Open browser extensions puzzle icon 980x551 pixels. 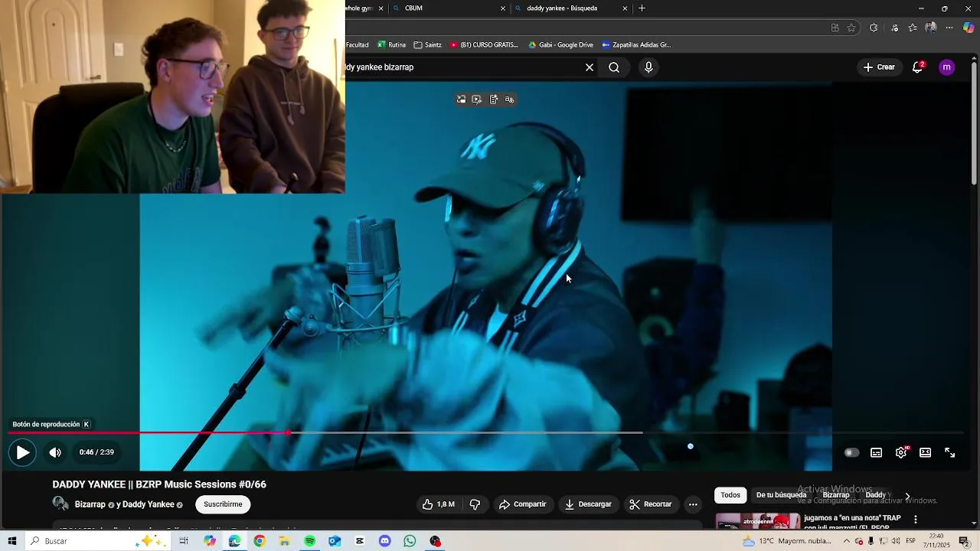(x=874, y=28)
